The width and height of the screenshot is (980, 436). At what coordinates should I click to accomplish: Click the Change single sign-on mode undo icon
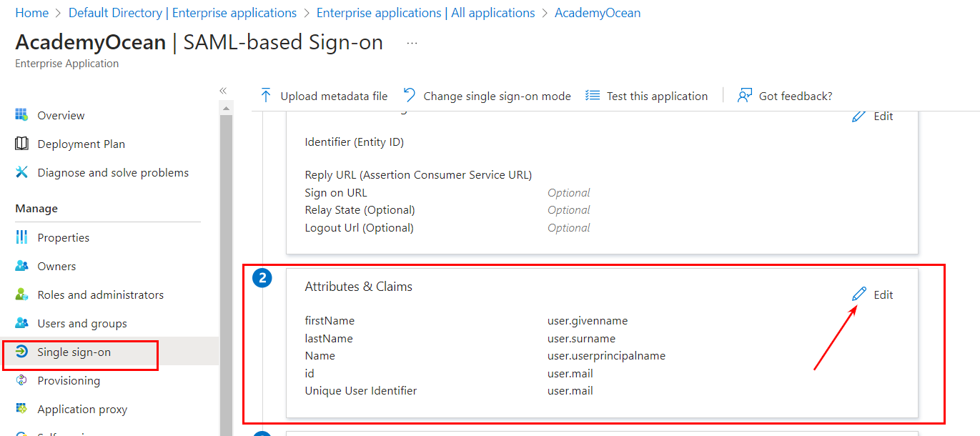410,96
